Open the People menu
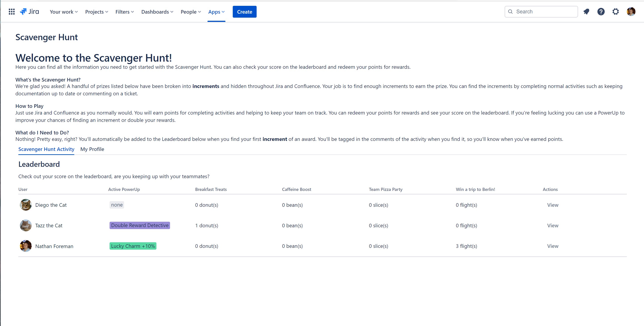The image size is (644, 326). click(191, 12)
